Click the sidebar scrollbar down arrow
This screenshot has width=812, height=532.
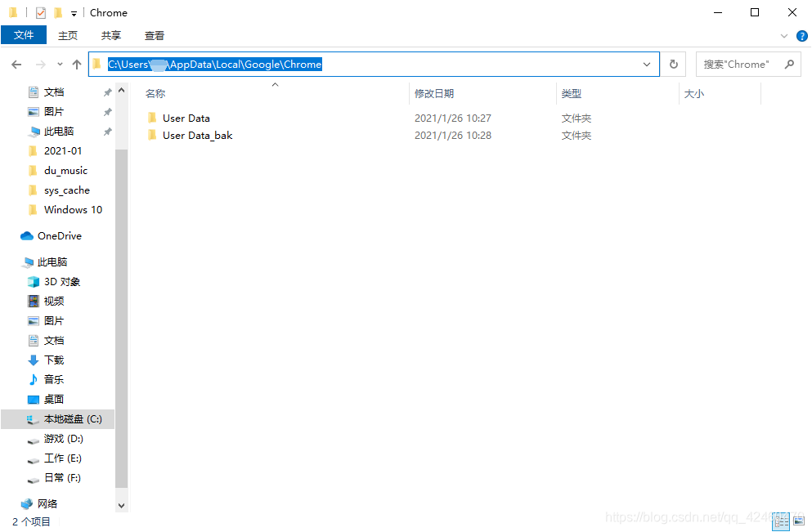point(121,506)
